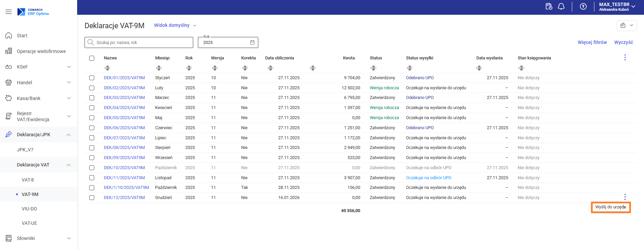644x250 pixels.
Task: Open declaration DEK/03/2025/VAT9M link
Action: click(x=124, y=98)
